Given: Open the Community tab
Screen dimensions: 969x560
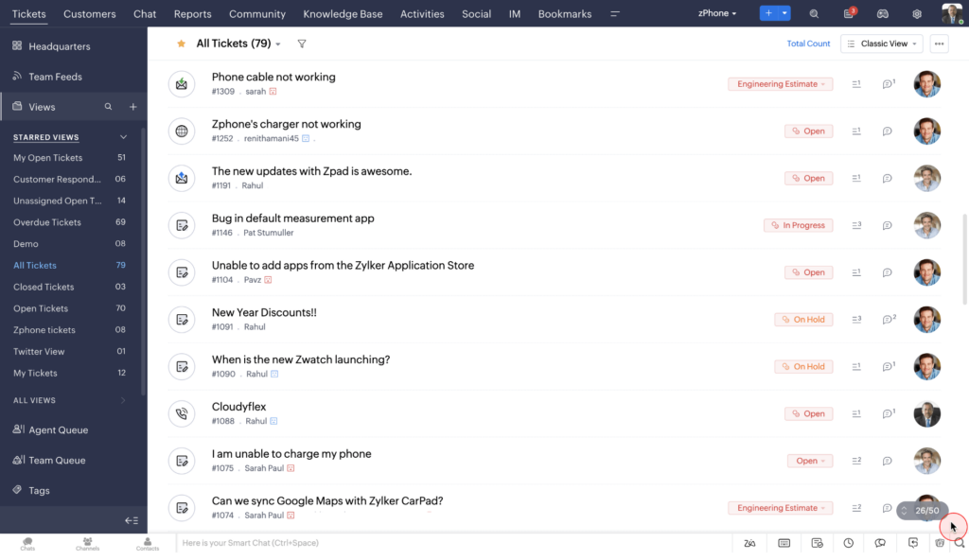Looking at the screenshot, I should click(257, 13).
